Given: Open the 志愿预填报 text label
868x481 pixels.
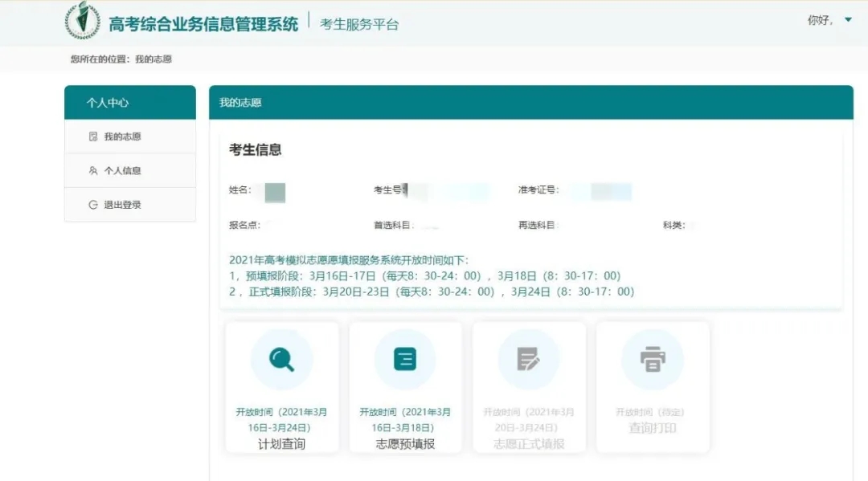Looking at the screenshot, I should (x=405, y=444).
